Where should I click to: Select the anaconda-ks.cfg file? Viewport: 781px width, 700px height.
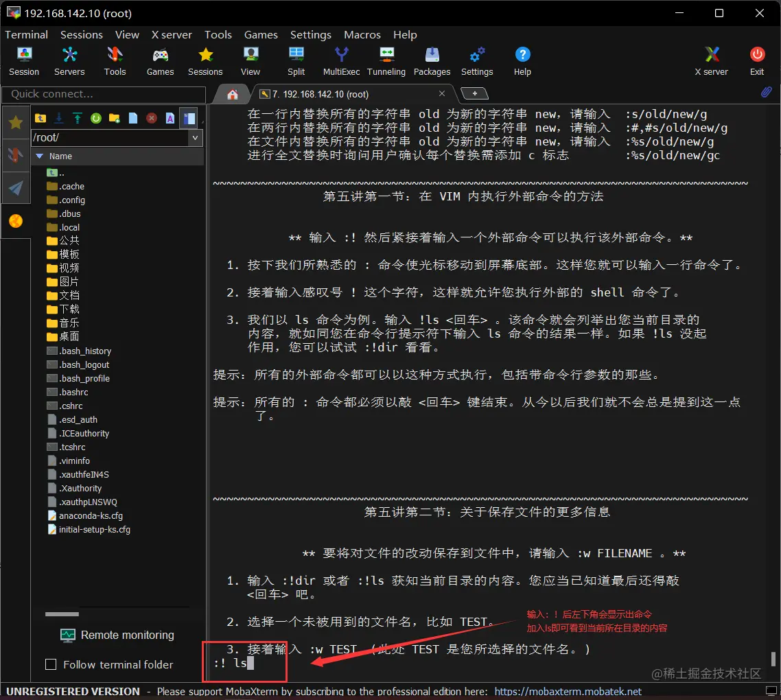point(85,515)
